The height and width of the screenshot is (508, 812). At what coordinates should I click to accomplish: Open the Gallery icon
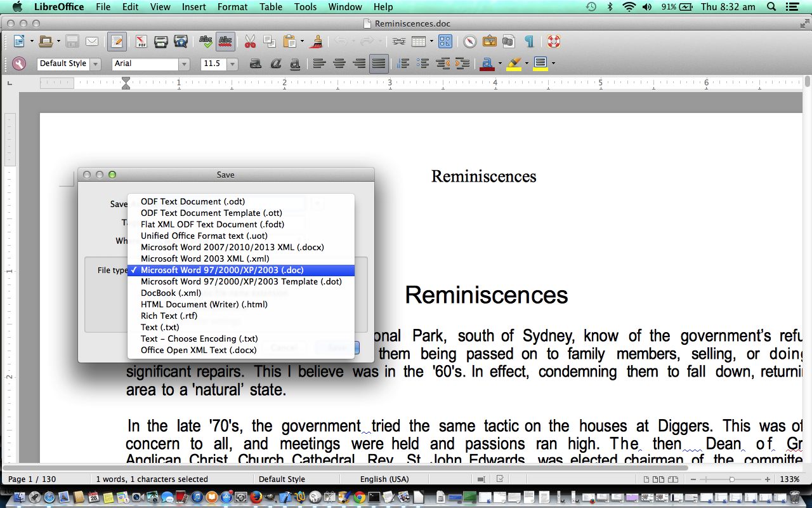(x=490, y=42)
